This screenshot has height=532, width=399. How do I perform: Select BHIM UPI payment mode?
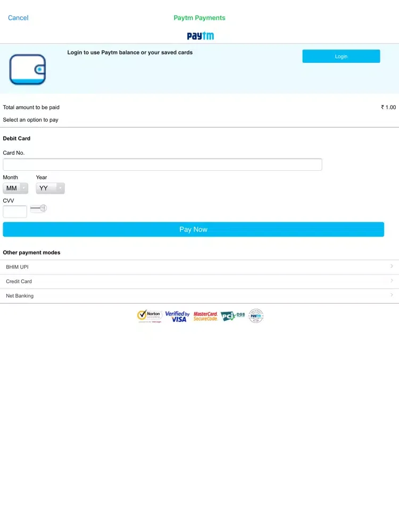[17, 267]
